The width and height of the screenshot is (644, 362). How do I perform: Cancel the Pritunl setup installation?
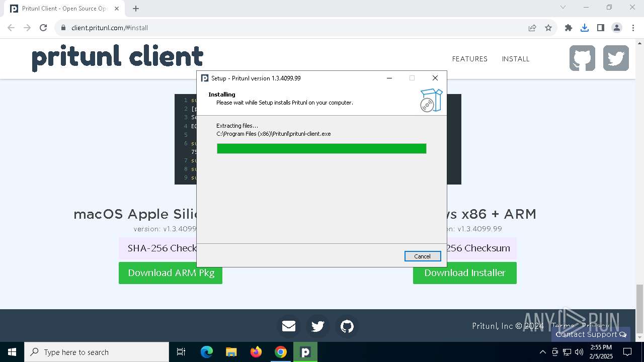(x=423, y=256)
